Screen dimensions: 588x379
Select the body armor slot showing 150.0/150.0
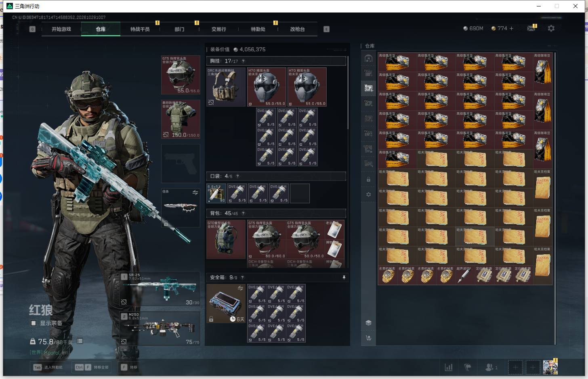(181, 119)
